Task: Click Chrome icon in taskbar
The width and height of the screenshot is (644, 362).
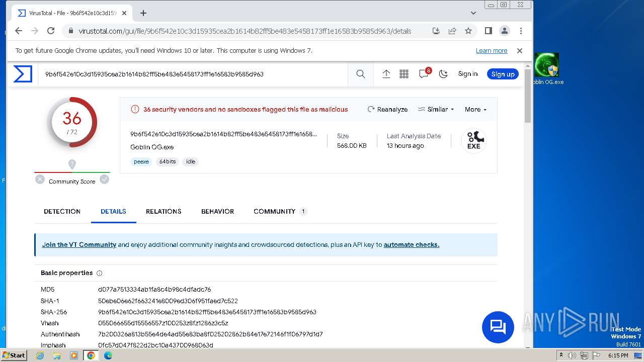Action: [91, 355]
